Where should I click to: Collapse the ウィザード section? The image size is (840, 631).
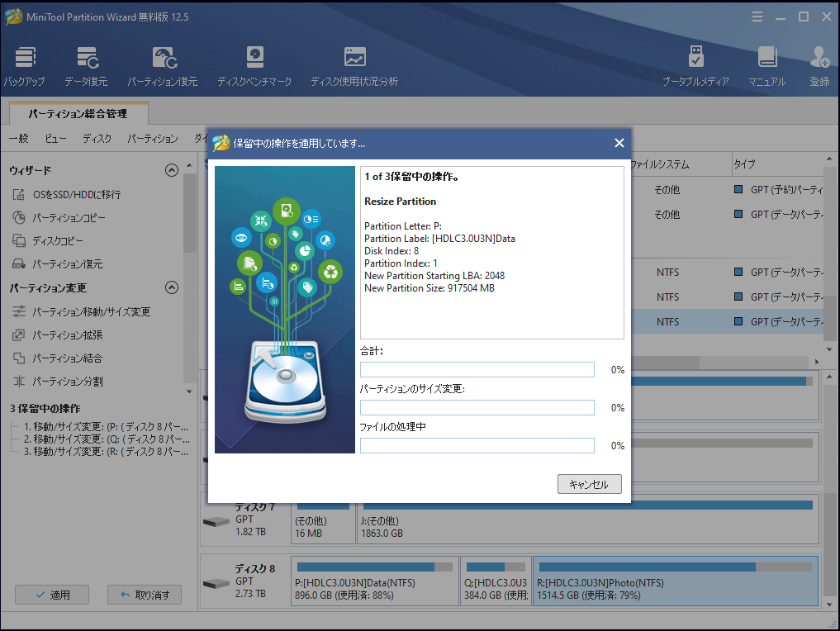[172, 170]
